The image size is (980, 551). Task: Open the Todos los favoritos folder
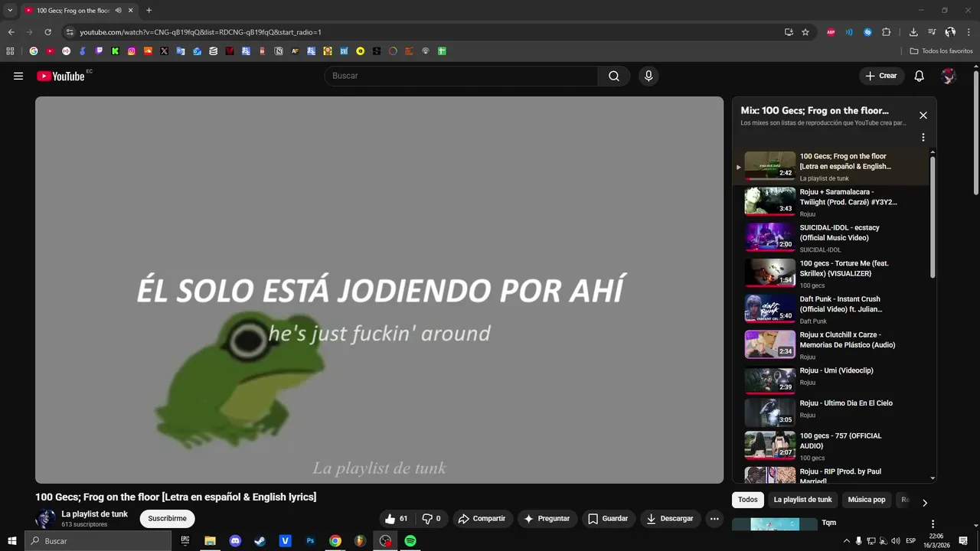(x=941, y=51)
